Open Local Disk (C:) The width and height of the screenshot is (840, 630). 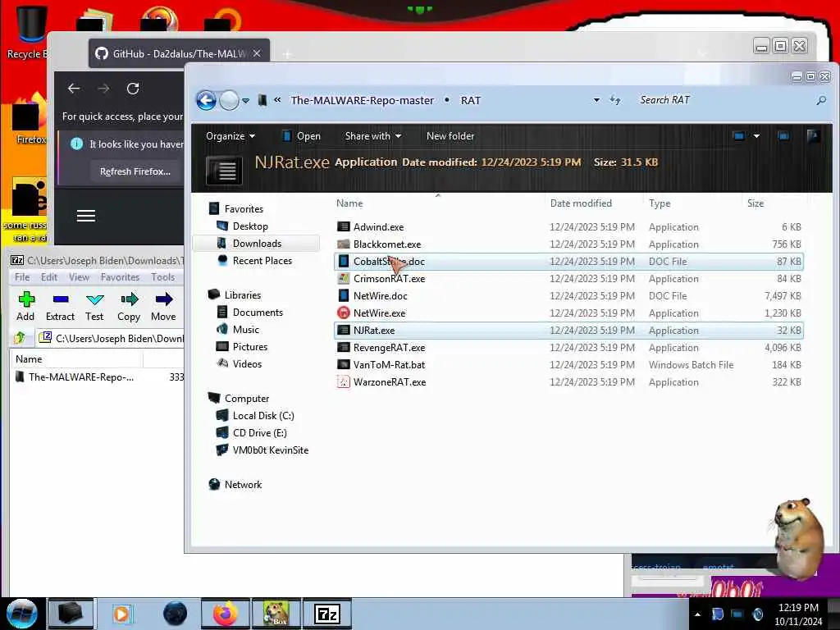[263, 416]
